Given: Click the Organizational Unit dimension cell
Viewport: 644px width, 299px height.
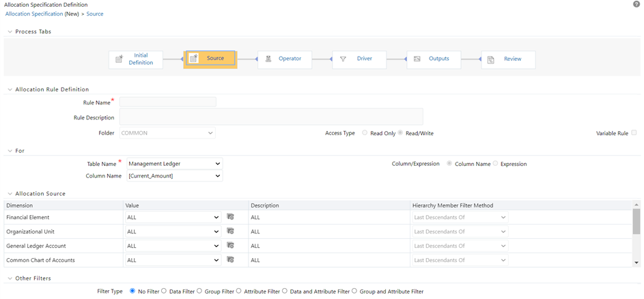Looking at the screenshot, I should click(64, 231).
